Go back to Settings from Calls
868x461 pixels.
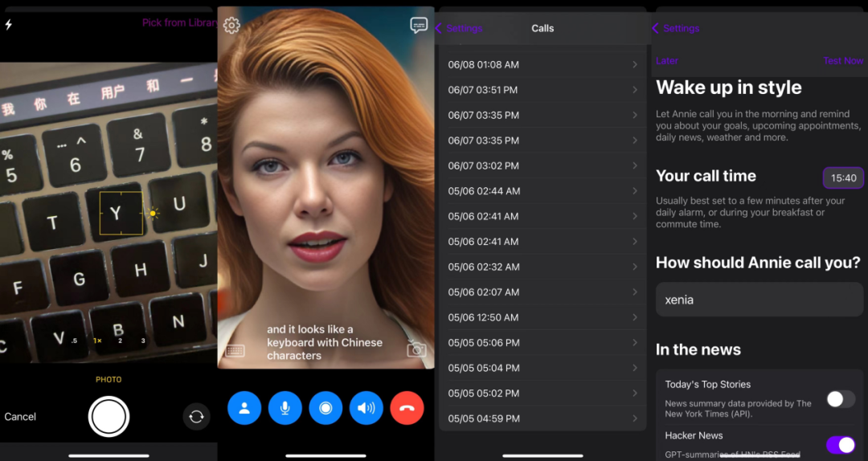tap(459, 28)
